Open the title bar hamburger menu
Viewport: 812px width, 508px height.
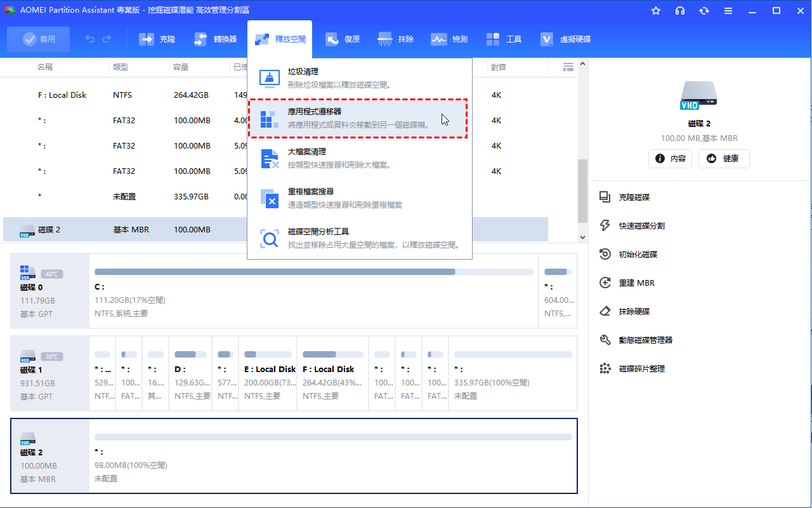pos(728,11)
